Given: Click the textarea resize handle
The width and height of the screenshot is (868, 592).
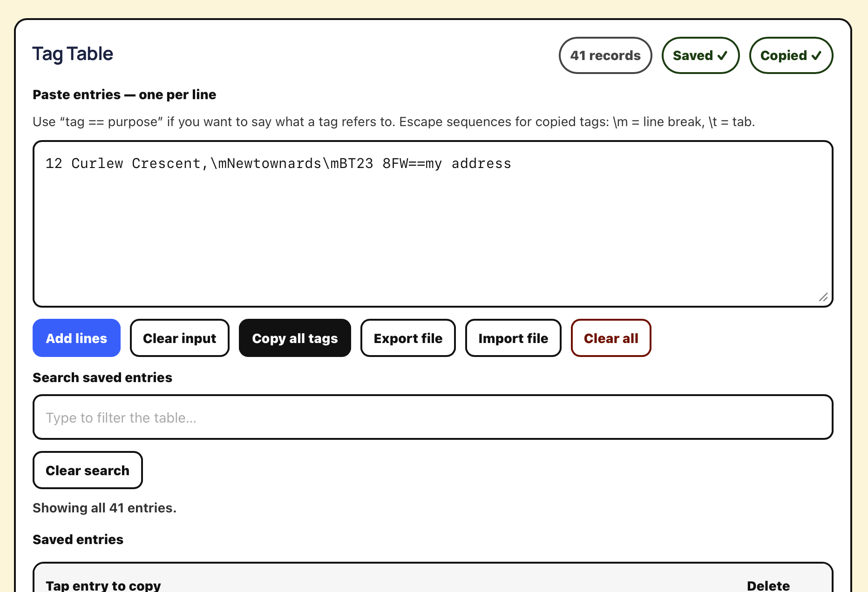Looking at the screenshot, I should 823,298.
